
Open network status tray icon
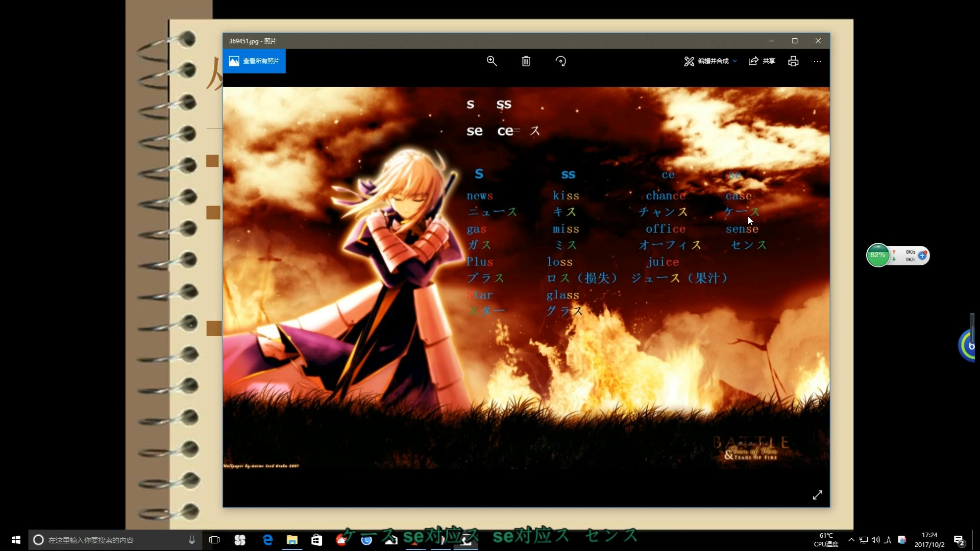click(863, 540)
